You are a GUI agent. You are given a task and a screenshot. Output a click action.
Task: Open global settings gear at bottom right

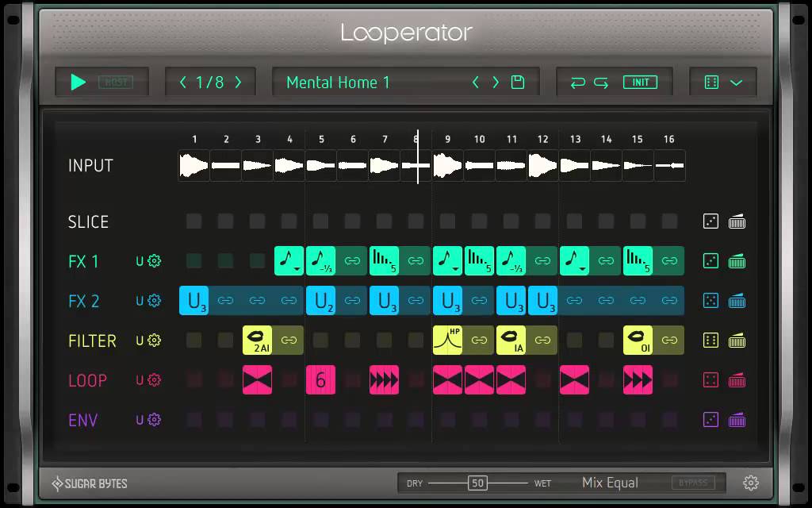pos(750,483)
